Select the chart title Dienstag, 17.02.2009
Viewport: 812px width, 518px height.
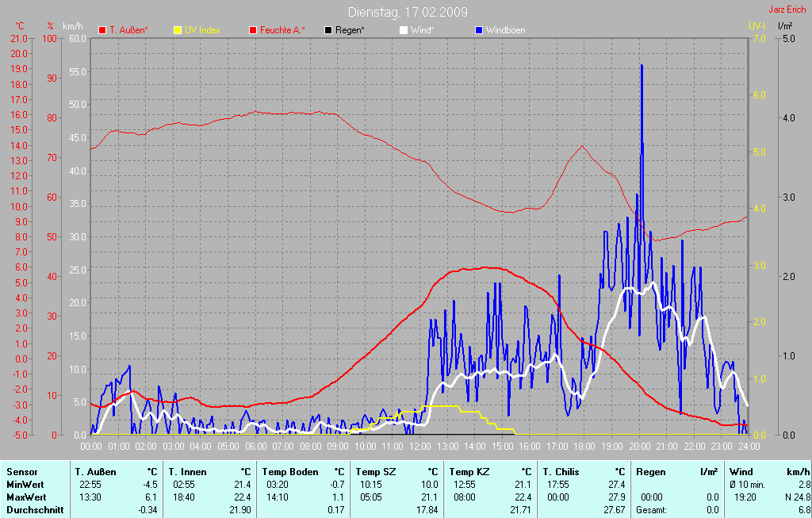pyautogui.click(x=408, y=12)
